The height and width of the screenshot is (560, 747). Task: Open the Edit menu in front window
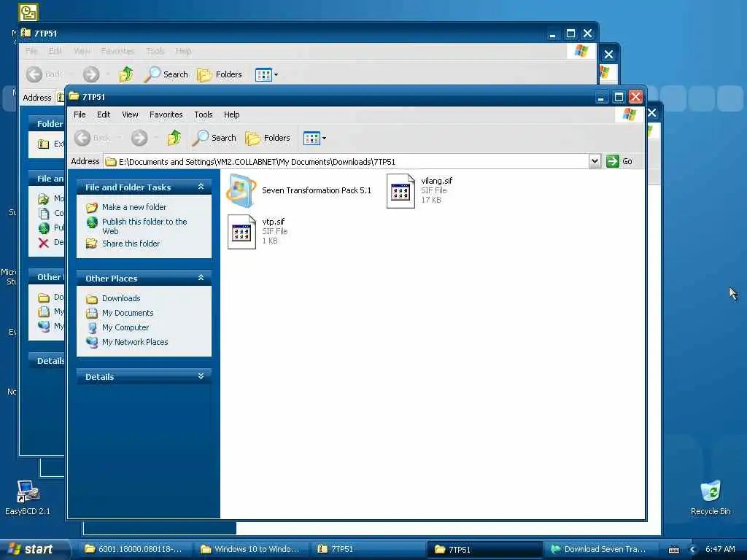[x=104, y=114]
